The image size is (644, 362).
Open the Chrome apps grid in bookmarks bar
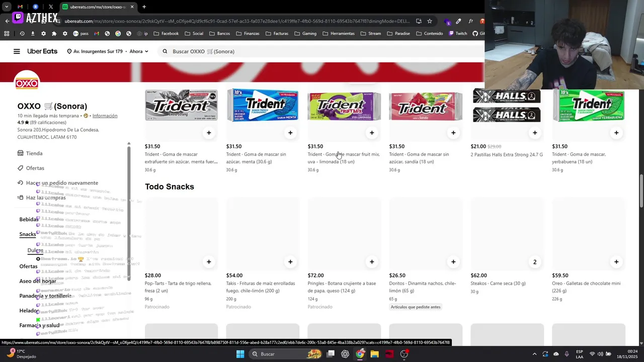(7, 34)
